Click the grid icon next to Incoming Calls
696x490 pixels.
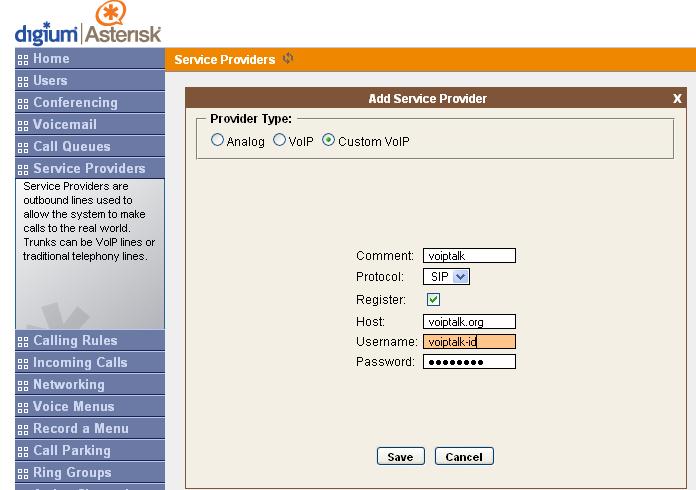(23, 364)
